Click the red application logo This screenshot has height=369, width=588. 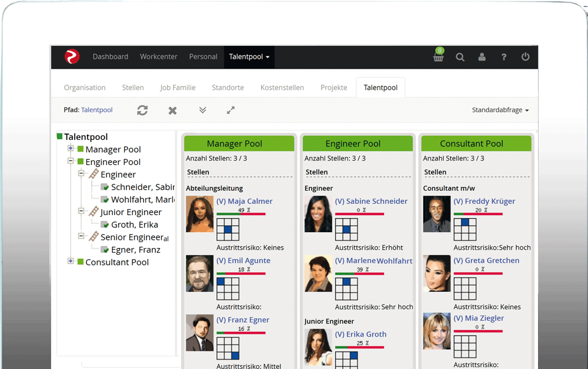point(72,56)
